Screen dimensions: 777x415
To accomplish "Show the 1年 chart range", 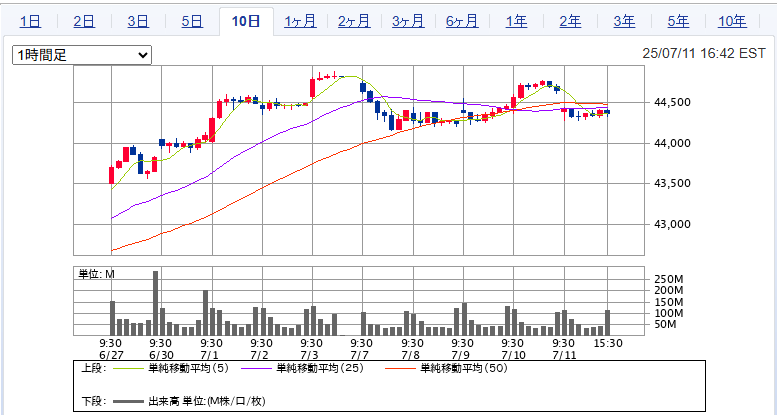I will (x=516, y=21).
